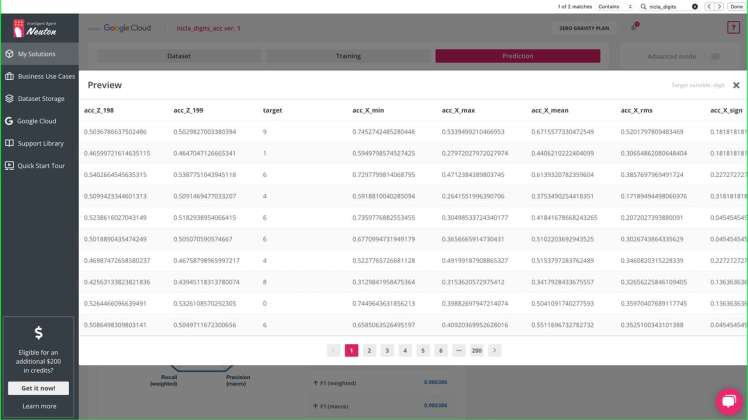This screenshot has height=420, width=748.
Task: Click the acc_X_min column header
Action: tap(368, 110)
